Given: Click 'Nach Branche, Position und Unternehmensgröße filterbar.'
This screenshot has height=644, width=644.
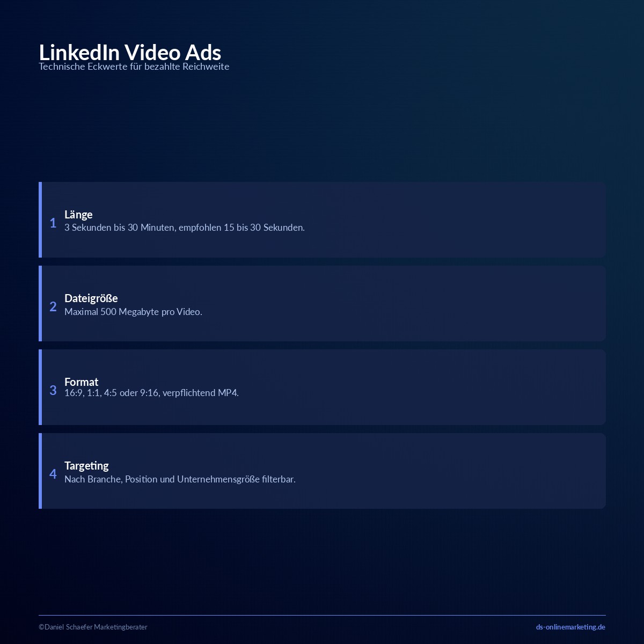Looking at the screenshot, I should [x=180, y=479].
